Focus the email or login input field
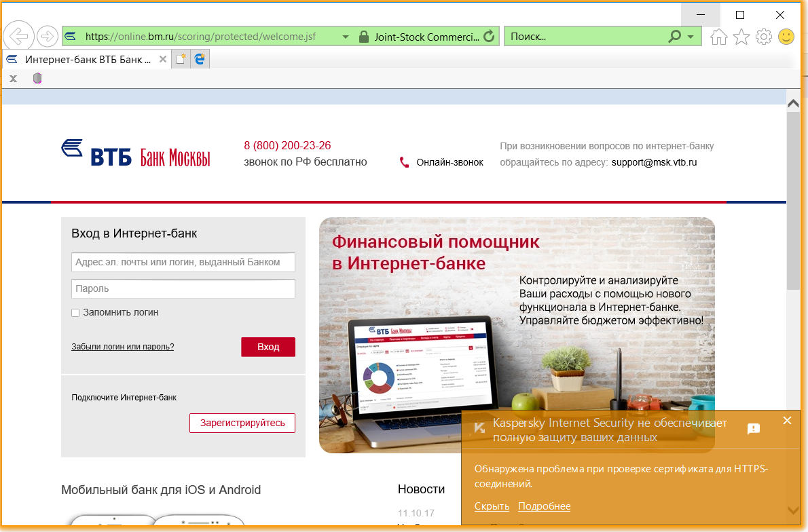This screenshot has width=808, height=532. pyautogui.click(x=183, y=262)
